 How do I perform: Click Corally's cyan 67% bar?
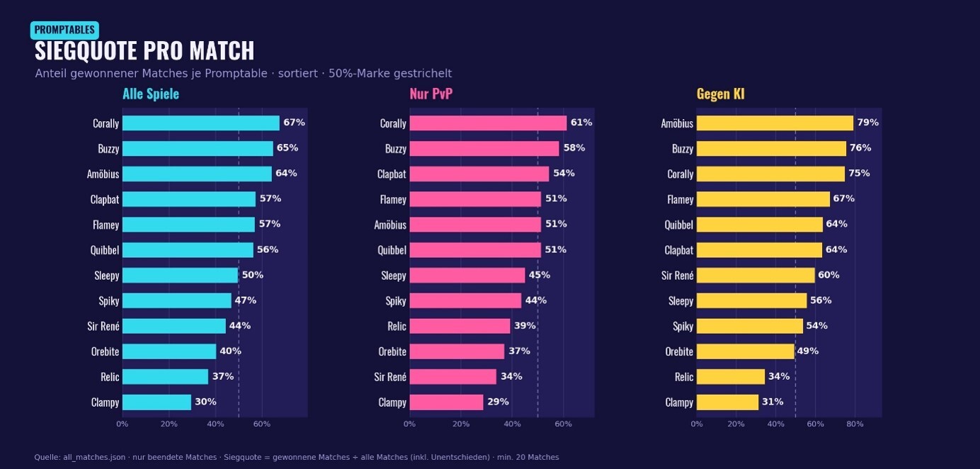click(201, 123)
